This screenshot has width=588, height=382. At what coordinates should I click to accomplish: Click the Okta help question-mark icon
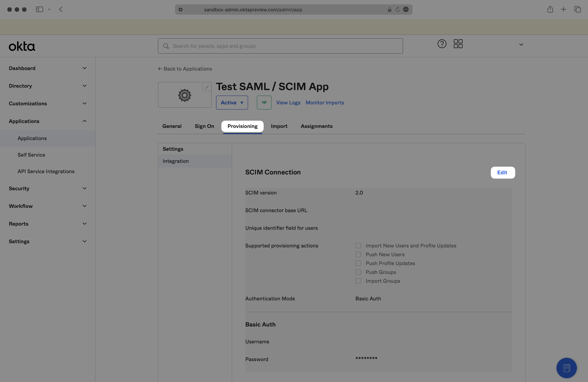(442, 44)
